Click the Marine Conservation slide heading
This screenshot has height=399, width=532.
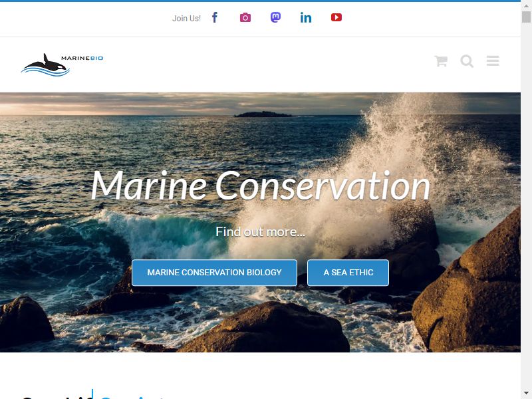point(261,186)
